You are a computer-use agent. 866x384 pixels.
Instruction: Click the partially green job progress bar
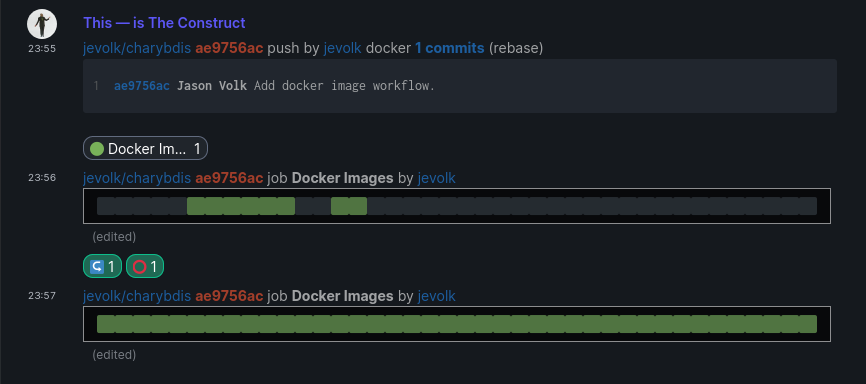[x=457, y=206]
